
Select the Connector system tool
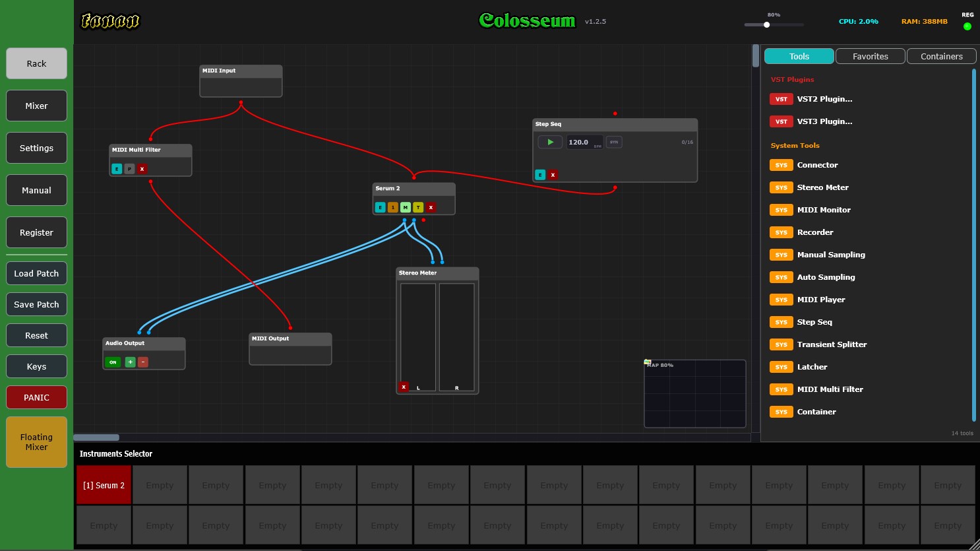coord(868,165)
